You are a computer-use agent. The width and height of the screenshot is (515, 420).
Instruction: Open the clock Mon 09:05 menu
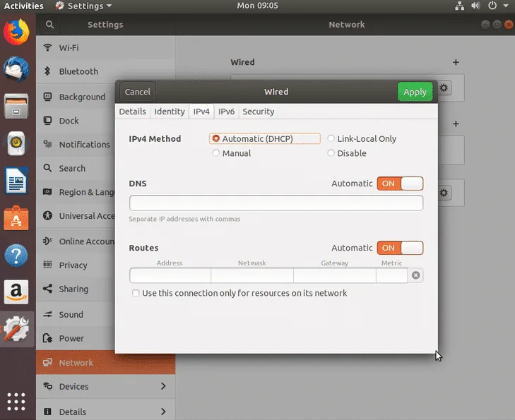click(257, 6)
